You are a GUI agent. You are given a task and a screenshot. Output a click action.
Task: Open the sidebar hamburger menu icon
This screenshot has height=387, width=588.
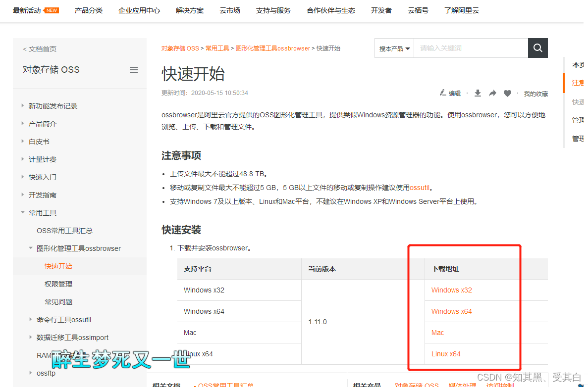click(133, 70)
